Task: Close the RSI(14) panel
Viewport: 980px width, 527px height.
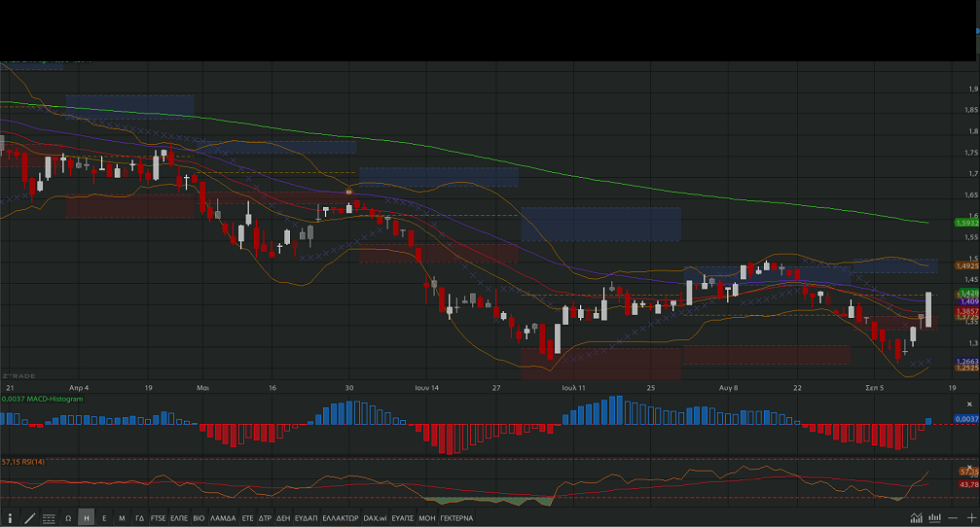Action: (x=969, y=467)
